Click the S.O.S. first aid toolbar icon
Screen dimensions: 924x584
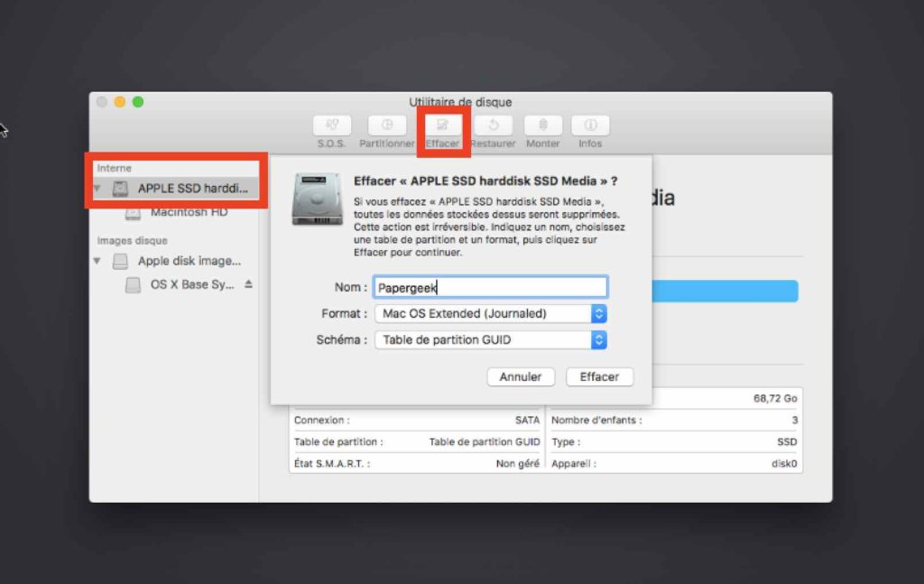pos(332,125)
